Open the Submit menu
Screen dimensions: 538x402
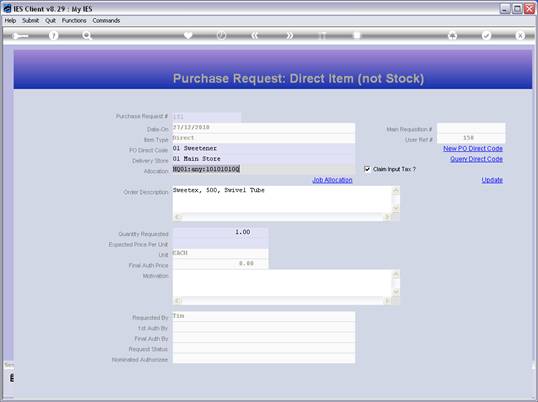tap(30, 21)
